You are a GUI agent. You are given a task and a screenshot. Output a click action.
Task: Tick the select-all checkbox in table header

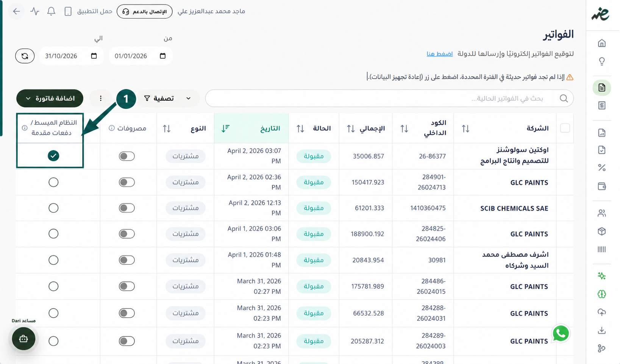pos(565,128)
